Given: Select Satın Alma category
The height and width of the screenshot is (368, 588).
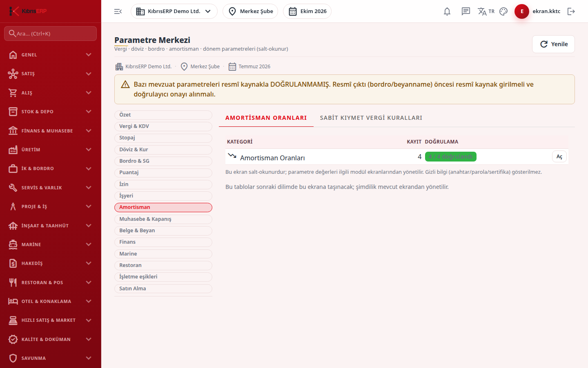Looking at the screenshot, I should [163, 289].
